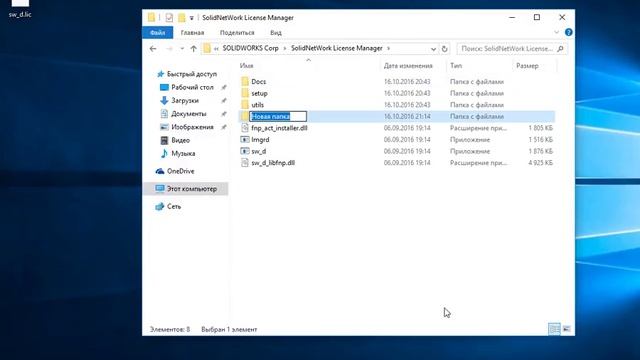
Task: Click the 16.10.2016 21:14 date cell
Action: [407, 116]
